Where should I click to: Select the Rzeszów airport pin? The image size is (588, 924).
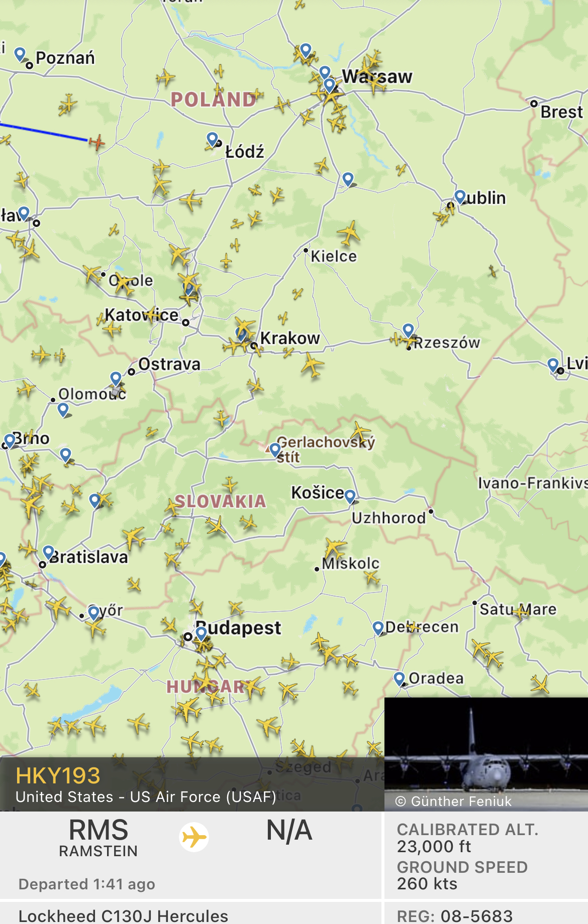point(408,330)
